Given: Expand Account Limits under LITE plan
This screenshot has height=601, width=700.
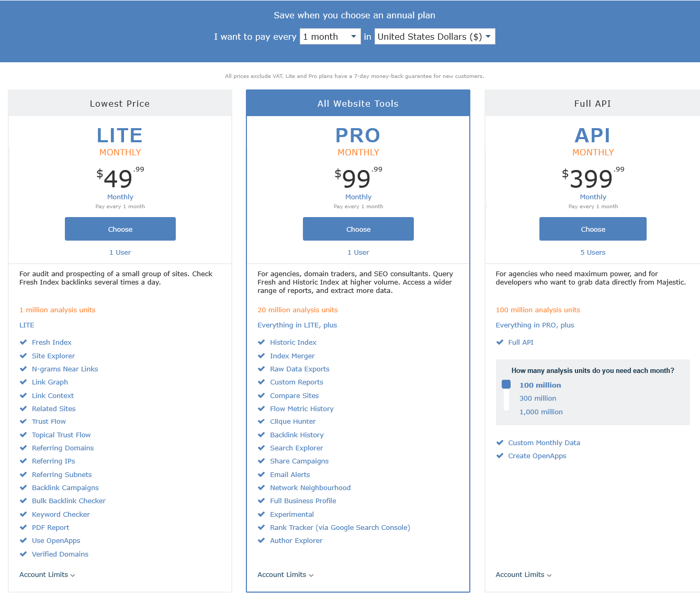Looking at the screenshot, I should tap(47, 574).
